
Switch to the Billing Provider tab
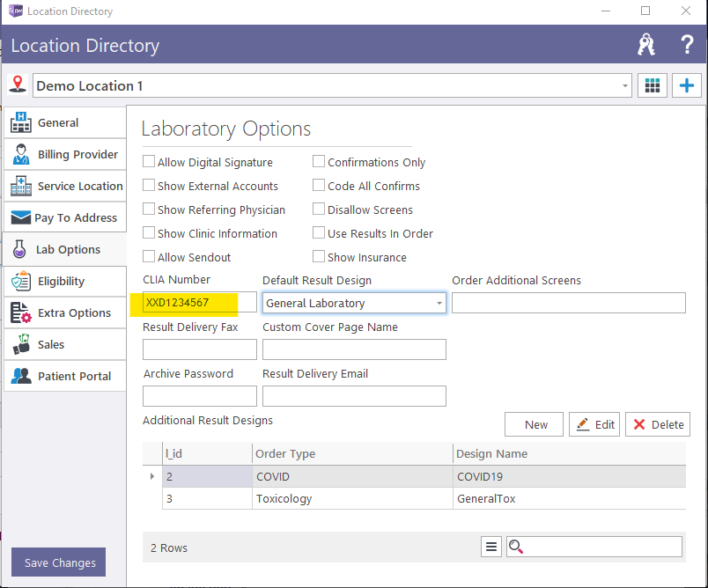(64, 155)
